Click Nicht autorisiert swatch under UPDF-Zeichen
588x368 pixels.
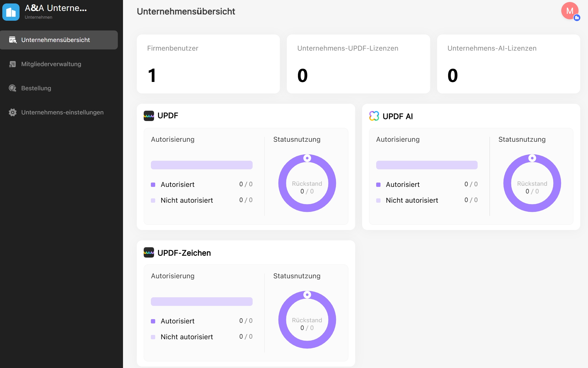coord(153,337)
